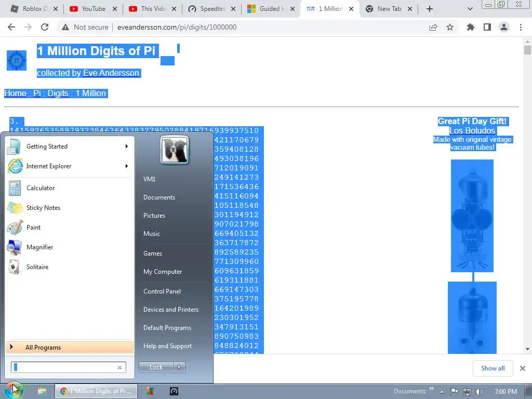Open the volume tray icon
This screenshot has width=532, height=399.
point(479,392)
